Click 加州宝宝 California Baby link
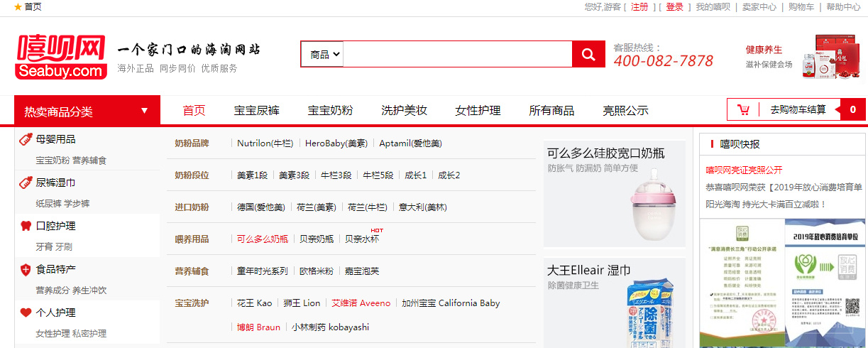Image resolution: width=868 pixels, height=348 pixels. pos(451,303)
